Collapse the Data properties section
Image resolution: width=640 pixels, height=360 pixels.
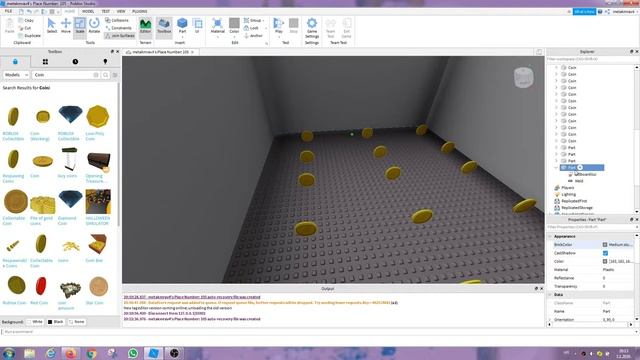(550, 294)
